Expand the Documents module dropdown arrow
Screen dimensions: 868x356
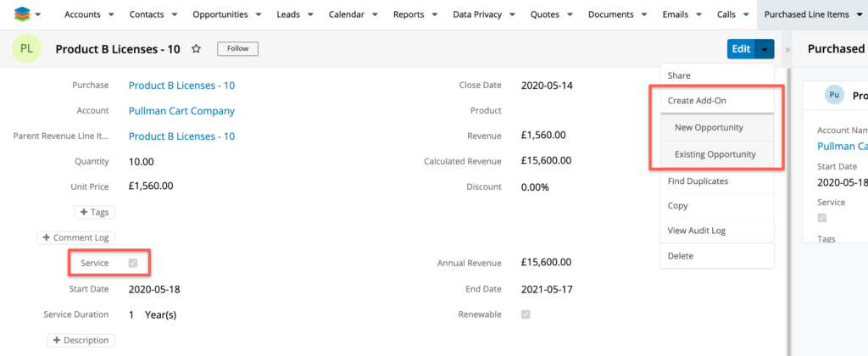coord(644,15)
